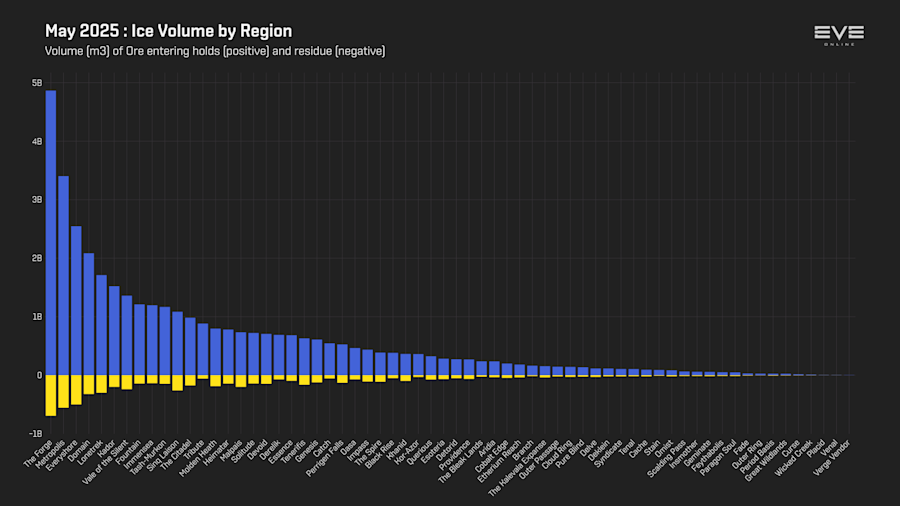Select the yellow residue bar for Domain
Viewport: 900px width, 506px height.
(88, 385)
